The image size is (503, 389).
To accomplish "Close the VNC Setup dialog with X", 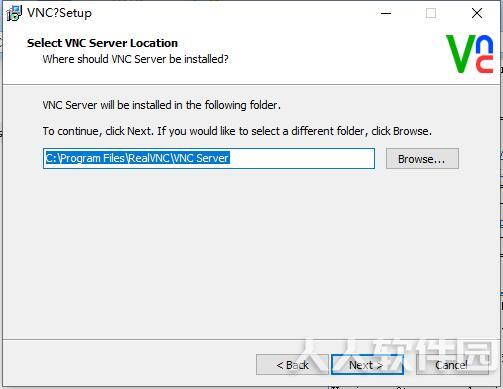I will pos(477,13).
